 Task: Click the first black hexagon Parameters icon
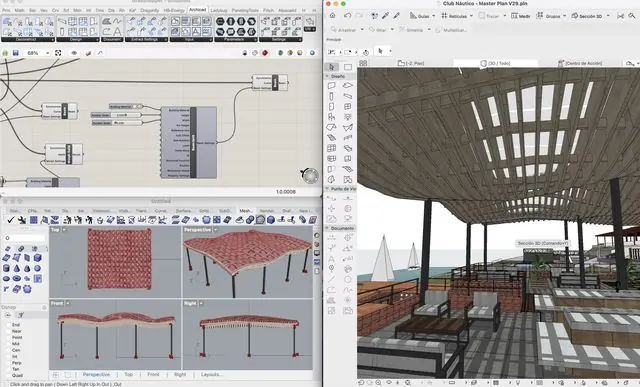click(220, 21)
